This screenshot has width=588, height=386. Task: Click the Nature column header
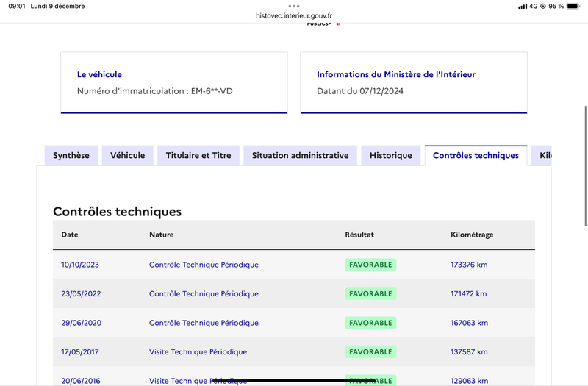161,235
